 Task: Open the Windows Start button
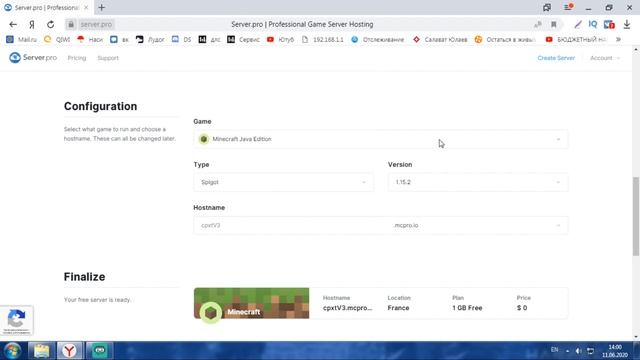[13, 351]
